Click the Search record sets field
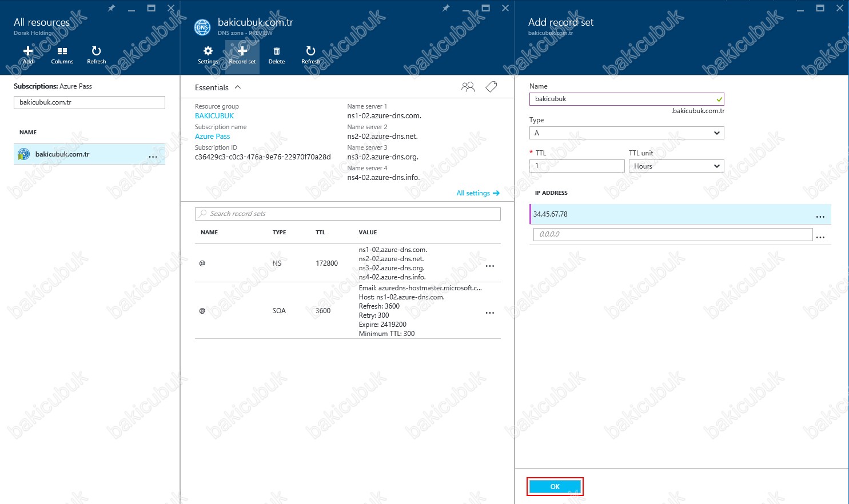Image resolution: width=849 pixels, height=504 pixels. point(348,214)
